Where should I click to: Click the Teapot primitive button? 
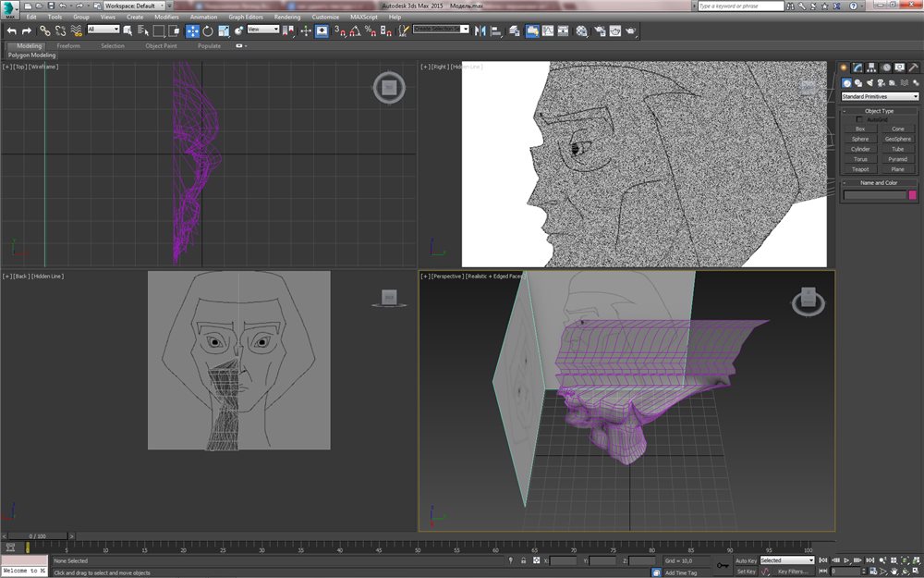click(x=860, y=169)
